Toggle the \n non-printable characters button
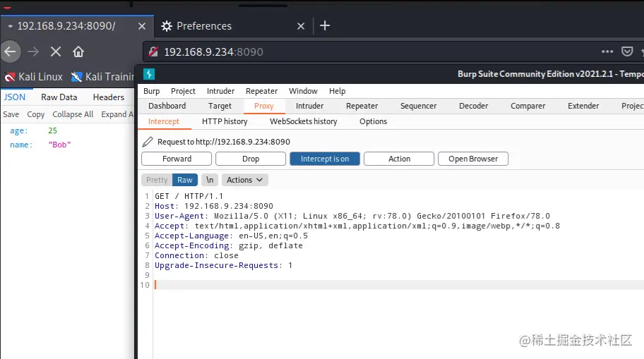The width and height of the screenshot is (644, 359). click(x=210, y=180)
